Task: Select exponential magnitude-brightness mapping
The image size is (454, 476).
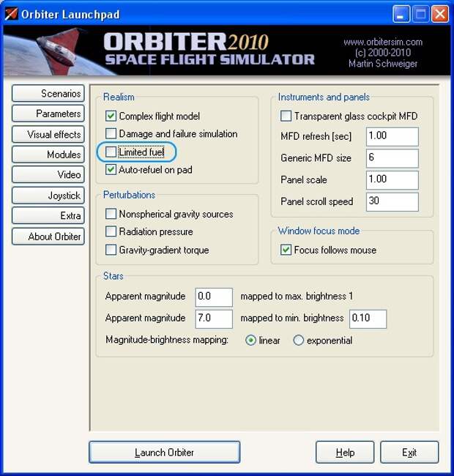Action: (x=298, y=341)
